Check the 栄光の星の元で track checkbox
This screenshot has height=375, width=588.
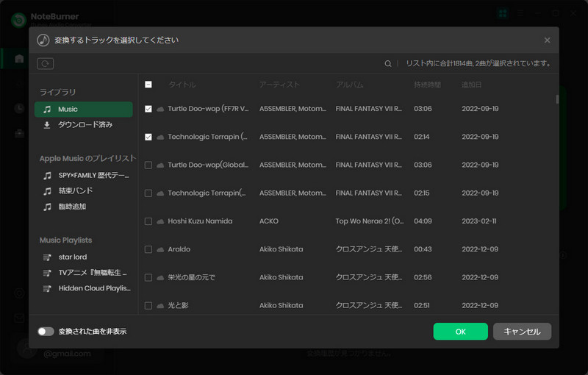[x=148, y=277]
